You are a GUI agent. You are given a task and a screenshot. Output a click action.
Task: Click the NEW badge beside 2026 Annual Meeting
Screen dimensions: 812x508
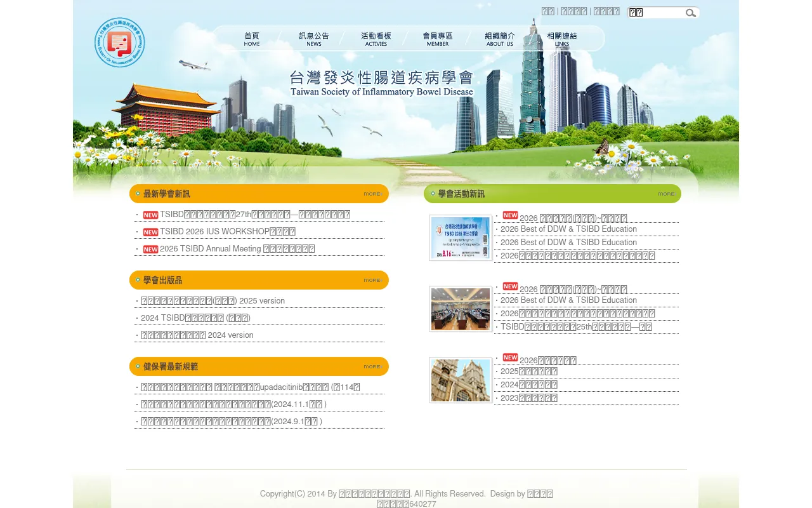click(150, 250)
